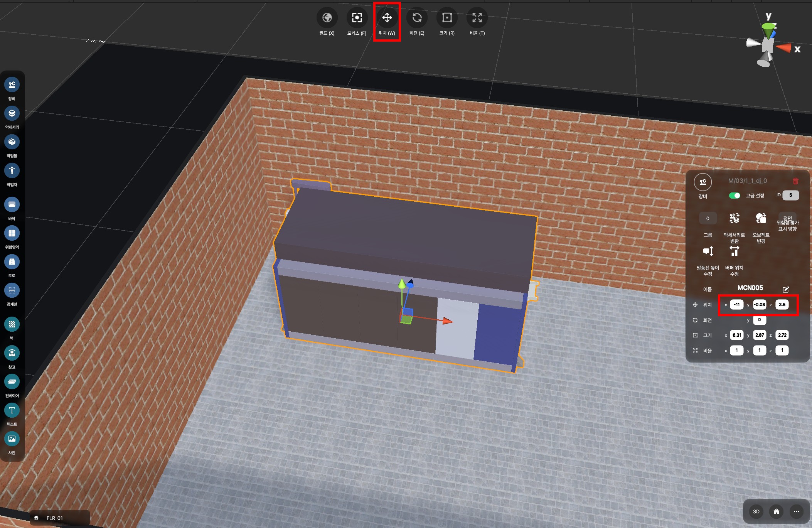Screen dimensions: 812x528
Task: Open the 정면 display direction dropdown
Action: (x=787, y=218)
